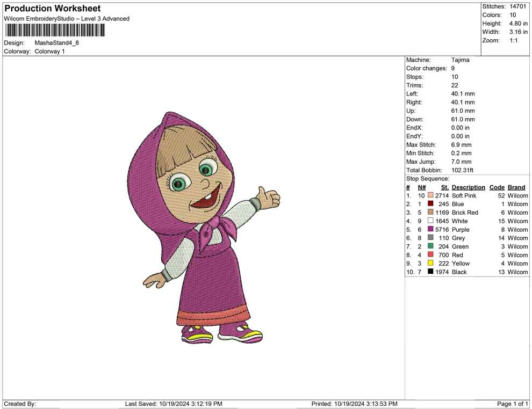Click the St. stitch count column header
Viewport: 532px width, 409px height.
(x=444, y=187)
